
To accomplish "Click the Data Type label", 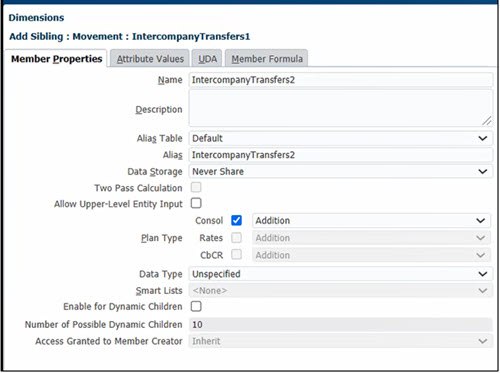I will [161, 274].
